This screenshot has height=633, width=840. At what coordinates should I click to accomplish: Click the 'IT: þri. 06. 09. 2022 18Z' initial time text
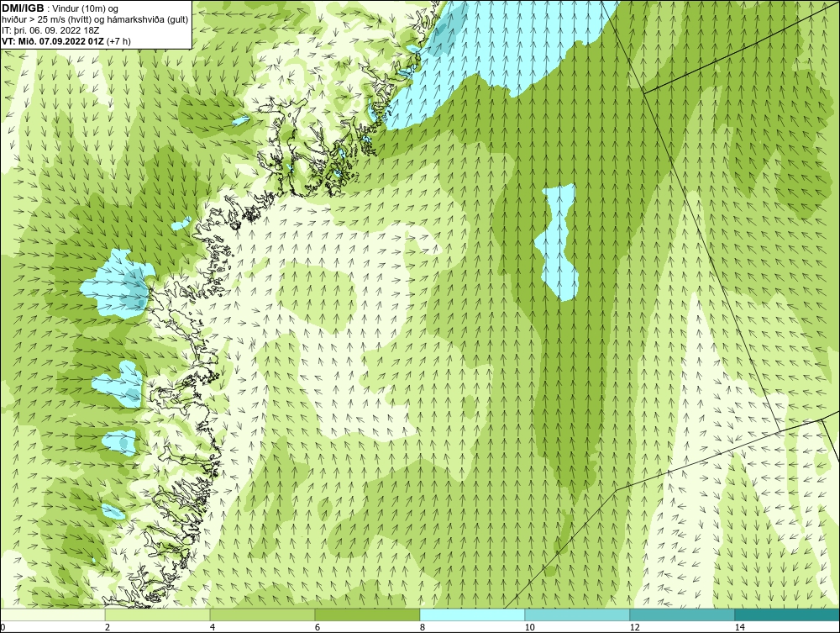pyautogui.click(x=50, y=30)
